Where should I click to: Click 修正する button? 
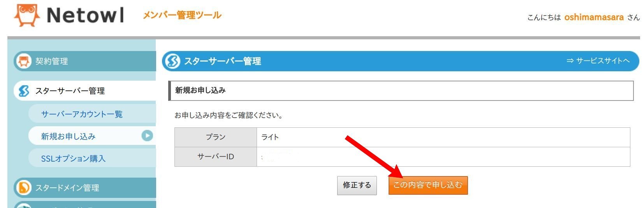click(x=357, y=185)
